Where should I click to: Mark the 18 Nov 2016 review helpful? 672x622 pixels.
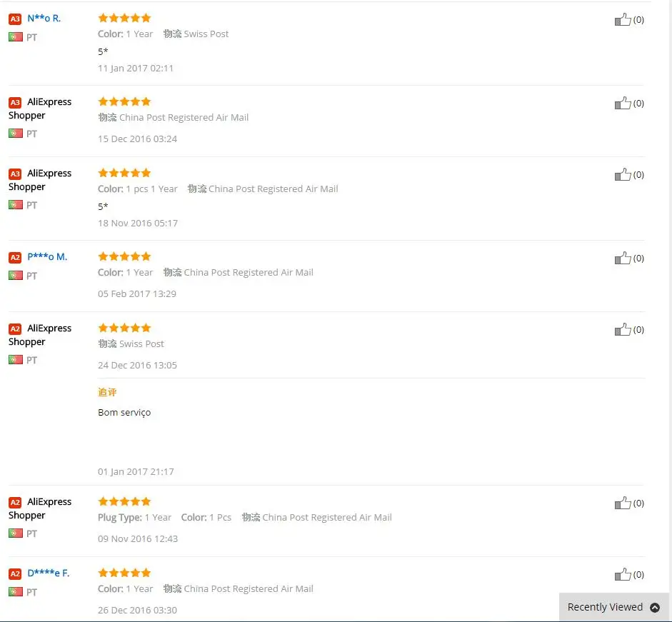click(623, 174)
